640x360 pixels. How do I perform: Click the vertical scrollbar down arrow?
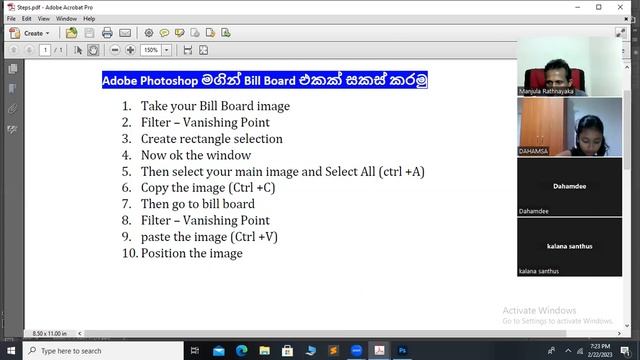pyautogui.click(x=627, y=326)
